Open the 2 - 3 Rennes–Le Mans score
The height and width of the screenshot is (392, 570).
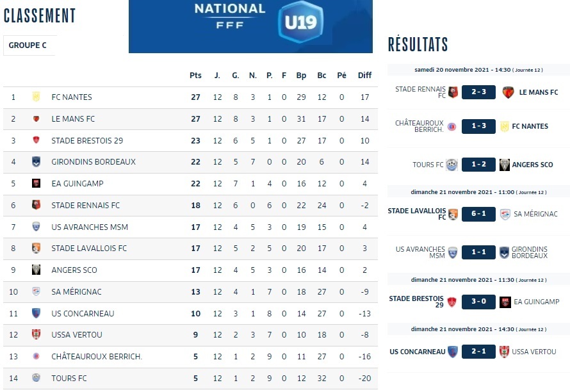point(478,92)
